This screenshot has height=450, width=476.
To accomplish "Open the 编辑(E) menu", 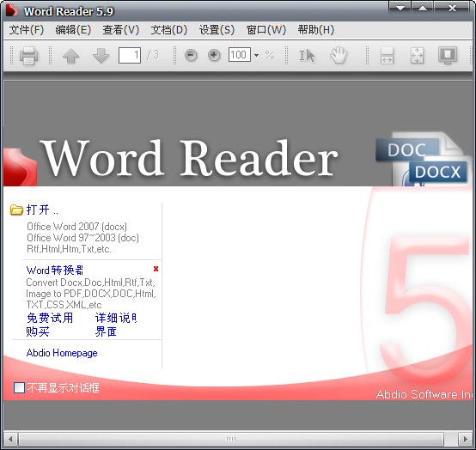I will (x=73, y=30).
